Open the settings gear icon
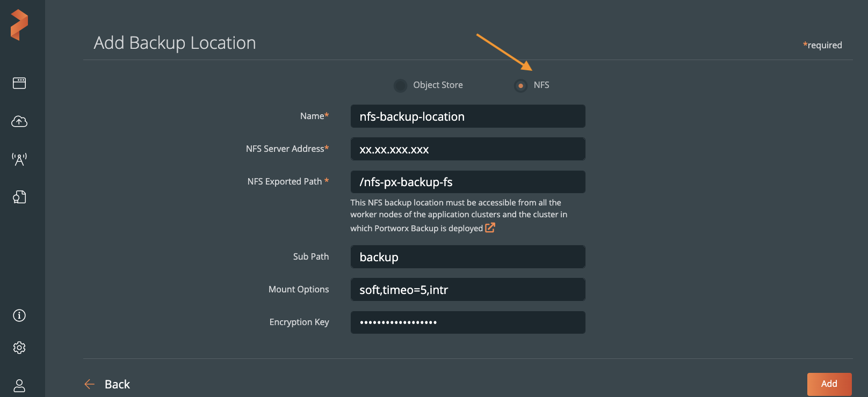The width and height of the screenshot is (868, 397). [x=19, y=348]
